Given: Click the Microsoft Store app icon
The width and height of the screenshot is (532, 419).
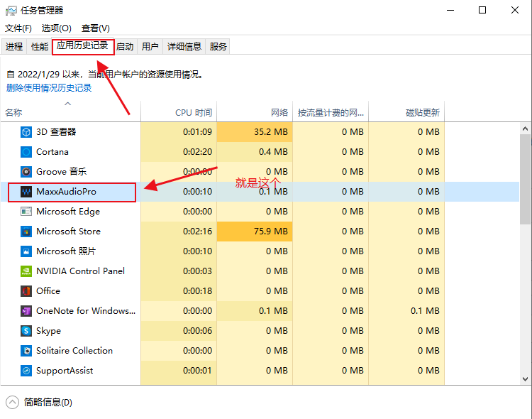Looking at the screenshot, I should click(26, 232).
